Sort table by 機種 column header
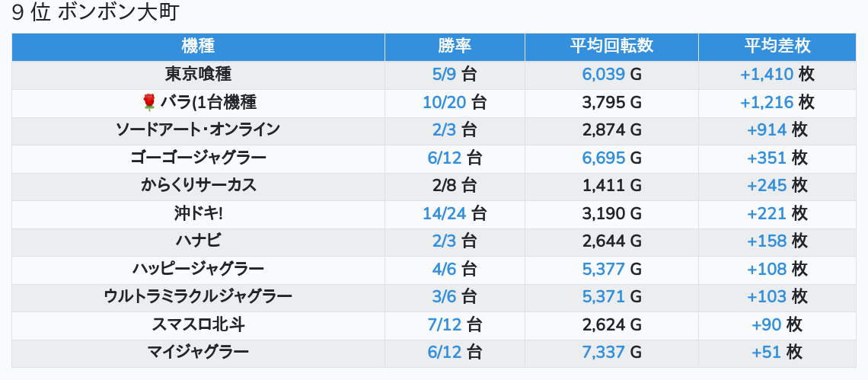Viewport: 868px width, 380px height. (198, 46)
